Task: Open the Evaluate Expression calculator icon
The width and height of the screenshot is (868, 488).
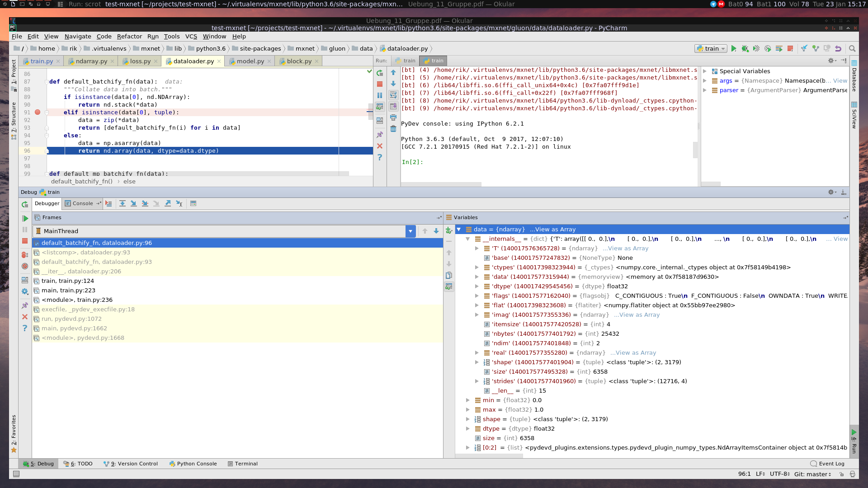Action: tap(193, 203)
